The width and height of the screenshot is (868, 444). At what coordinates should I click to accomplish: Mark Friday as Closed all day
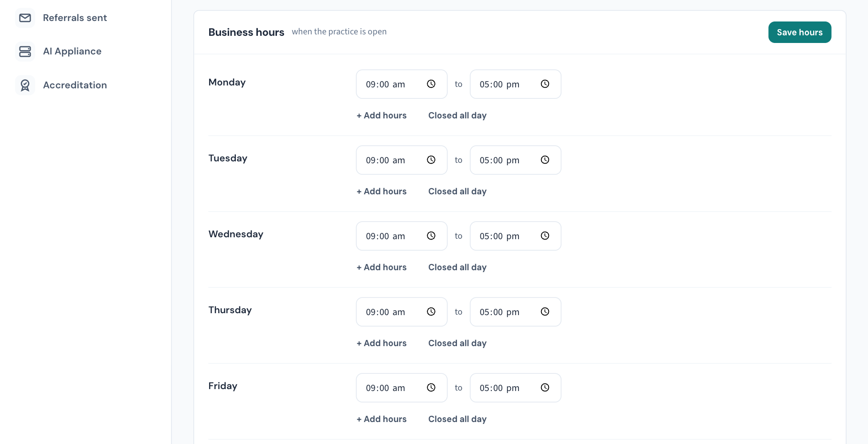pyautogui.click(x=457, y=419)
